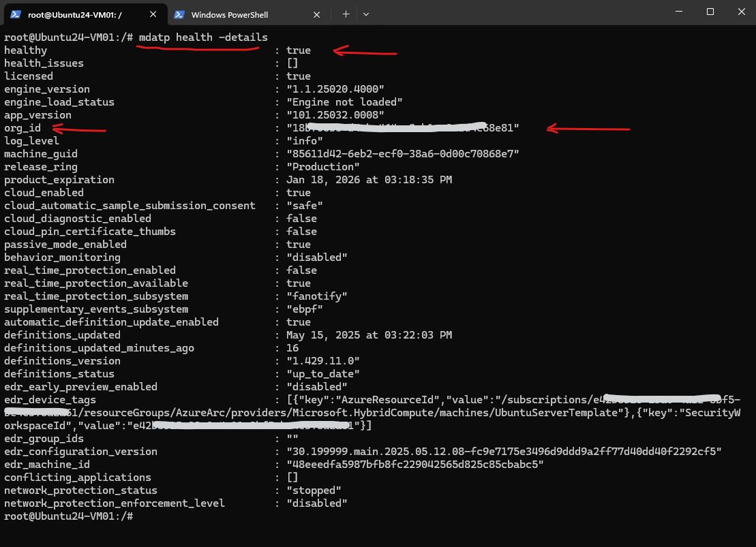Click the 'definitions_updated_minutes_ago' field name
Screen dimensions: 756x547
coord(99,348)
